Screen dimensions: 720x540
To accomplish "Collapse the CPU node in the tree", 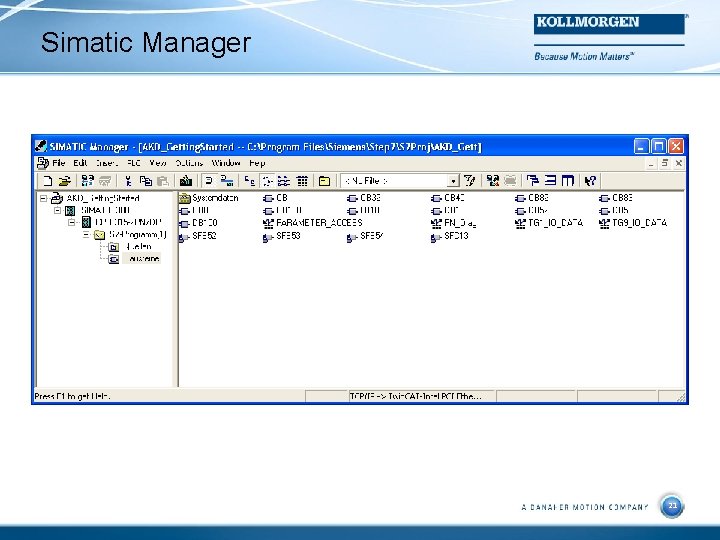I will [72, 223].
